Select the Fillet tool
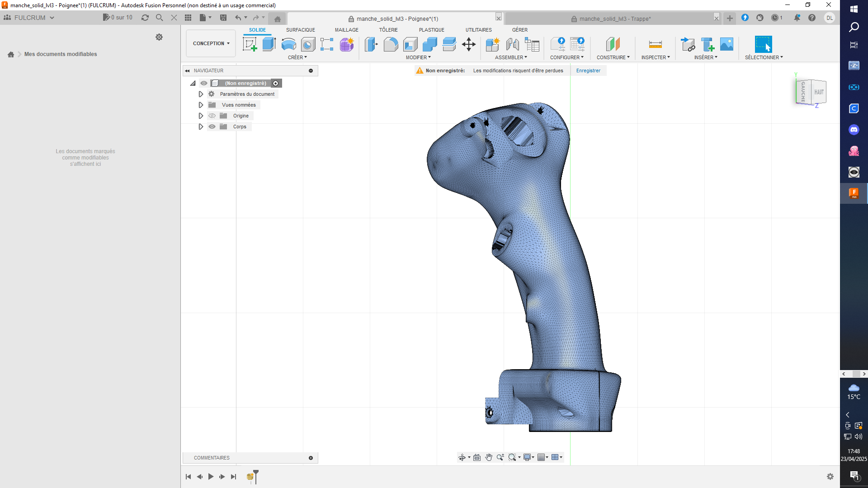Screen dimensions: 868x488 coord(391,44)
